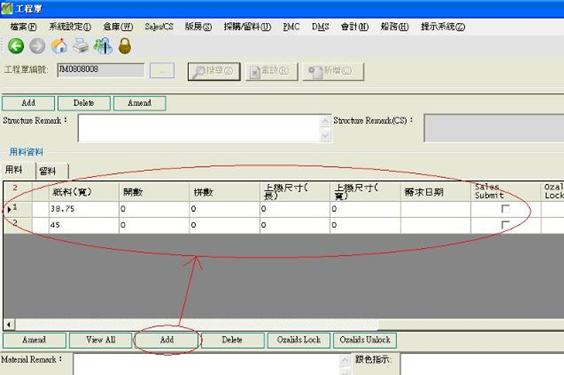Select the cell with value 45
Viewport: 564px width, 375px height.
[84, 225]
